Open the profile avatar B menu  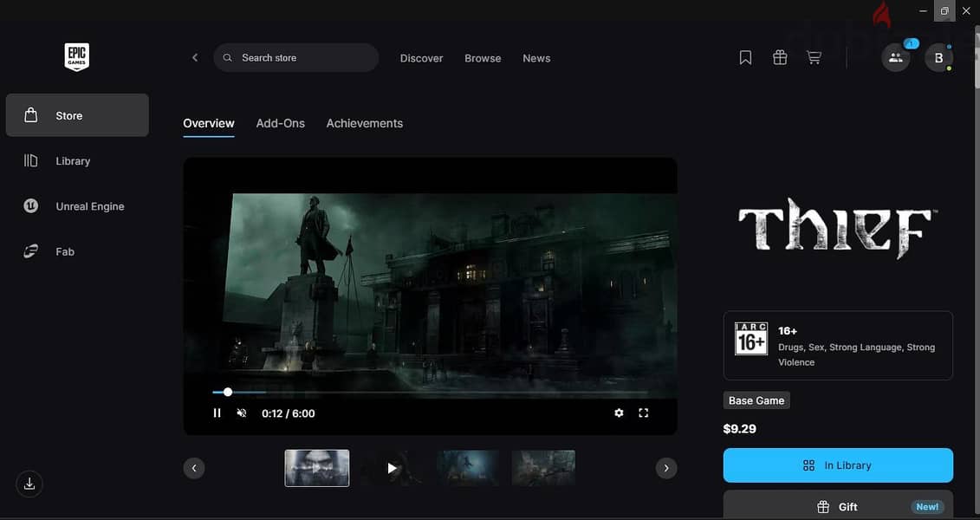pos(938,57)
